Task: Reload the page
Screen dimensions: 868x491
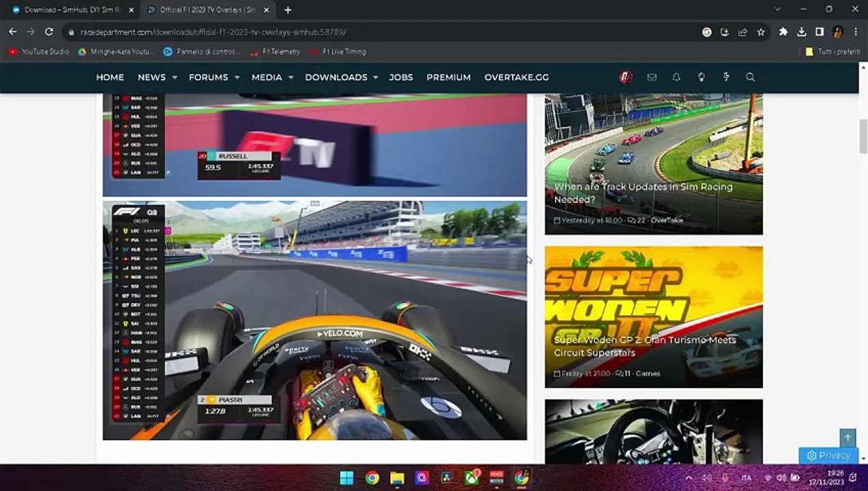Action: [x=49, y=32]
